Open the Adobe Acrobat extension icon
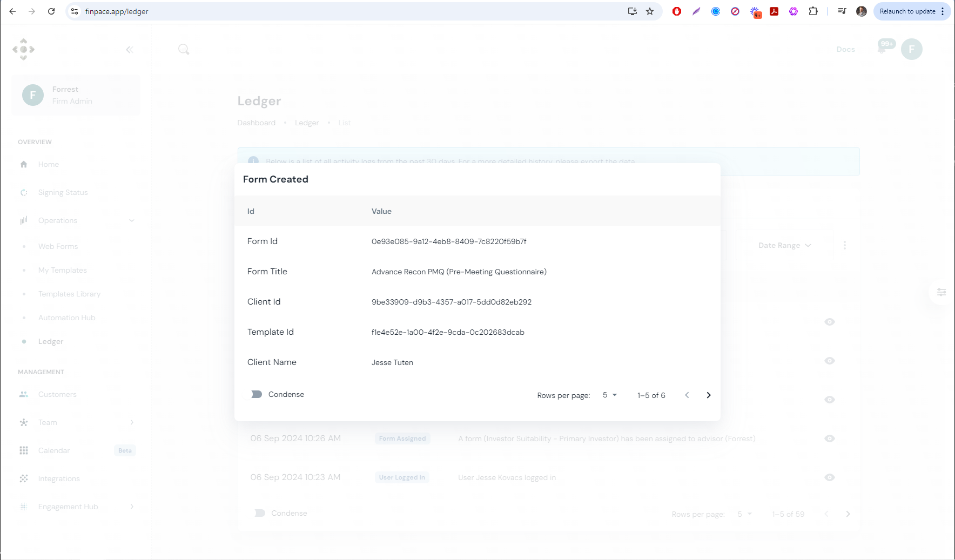Image resolution: width=955 pixels, height=560 pixels. click(x=774, y=11)
